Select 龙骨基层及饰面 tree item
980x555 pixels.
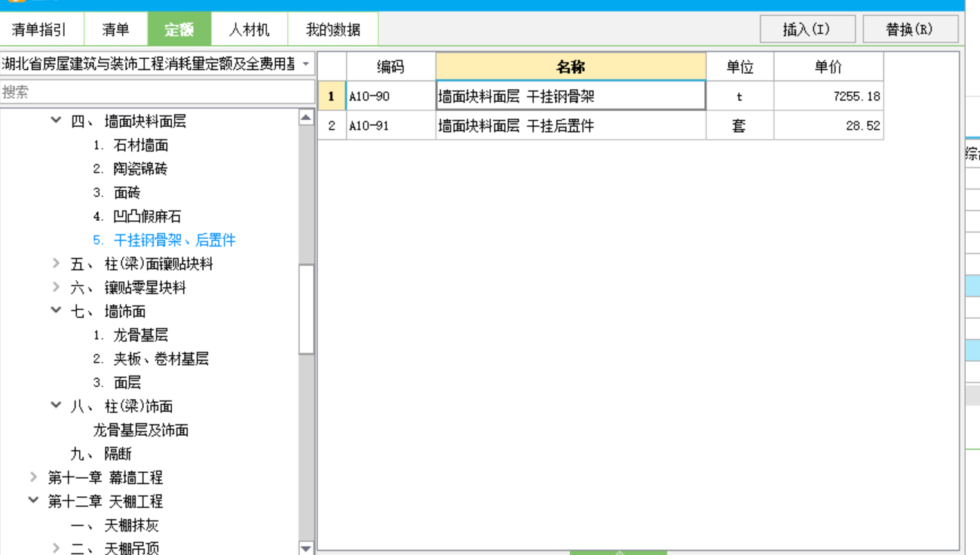point(141,430)
